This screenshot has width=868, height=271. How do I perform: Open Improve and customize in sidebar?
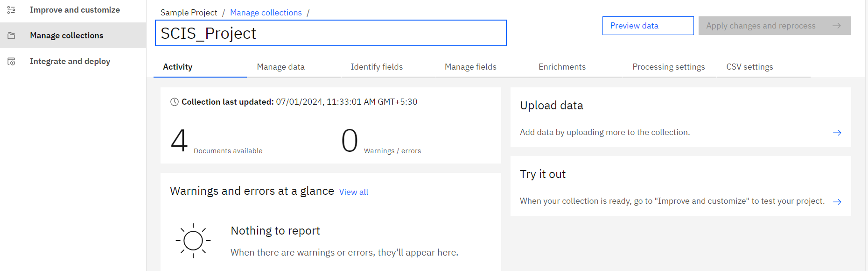(75, 10)
